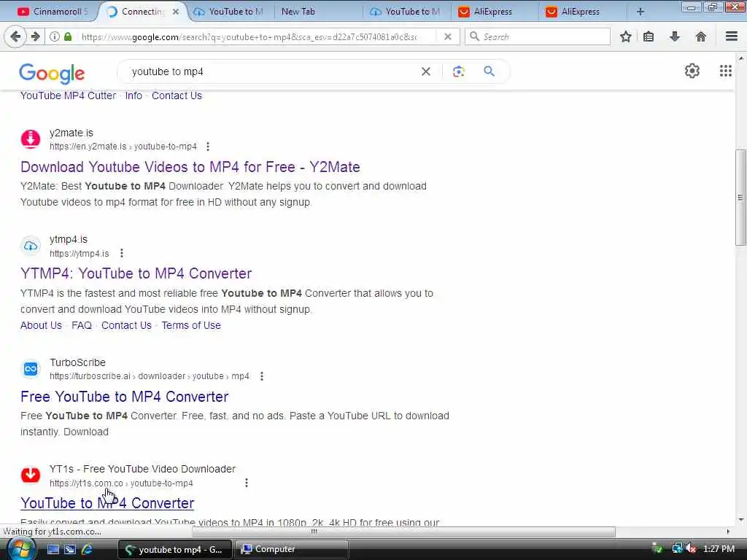Open YTMP4: YouTube to MP4 Converter link
The width and height of the screenshot is (747, 560).
click(x=136, y=274)
